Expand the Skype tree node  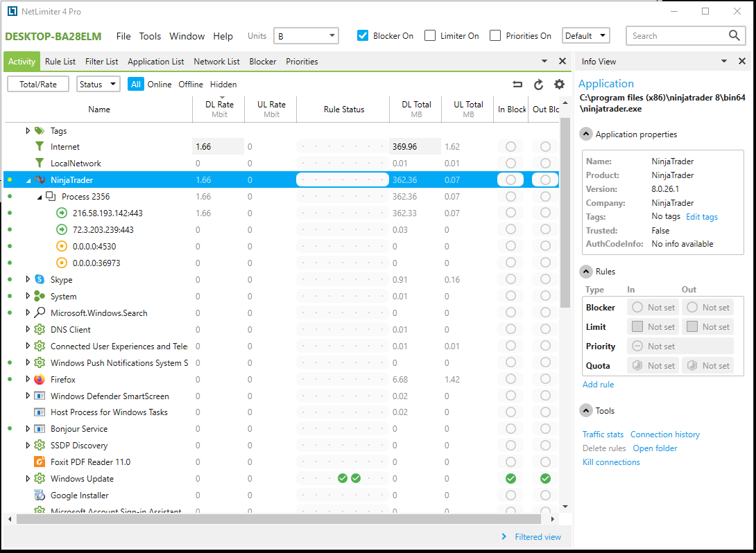click(28, 279)
